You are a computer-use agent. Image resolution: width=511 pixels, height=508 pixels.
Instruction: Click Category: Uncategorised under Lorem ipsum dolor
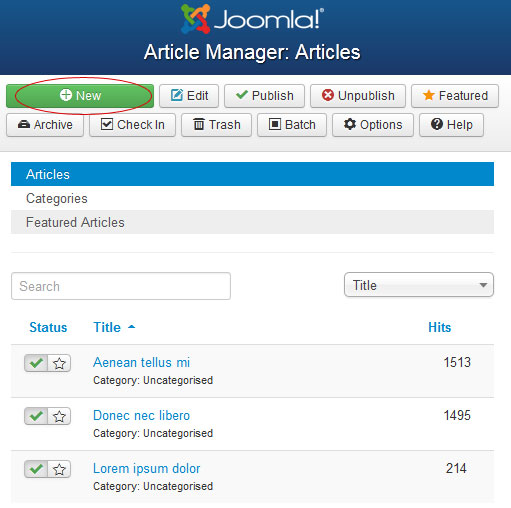click(x=153, y=486)
